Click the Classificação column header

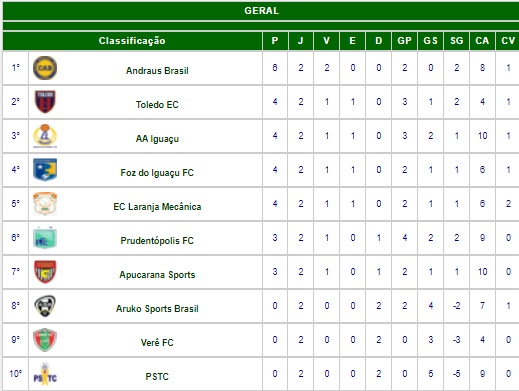[x=132, y=41]
